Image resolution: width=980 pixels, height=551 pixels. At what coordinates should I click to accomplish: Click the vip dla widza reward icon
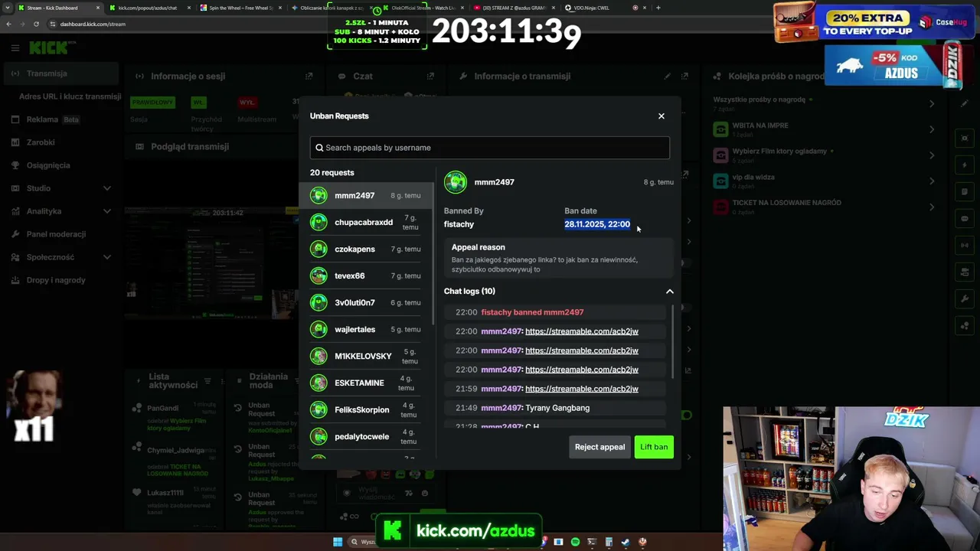click(720, 181)
